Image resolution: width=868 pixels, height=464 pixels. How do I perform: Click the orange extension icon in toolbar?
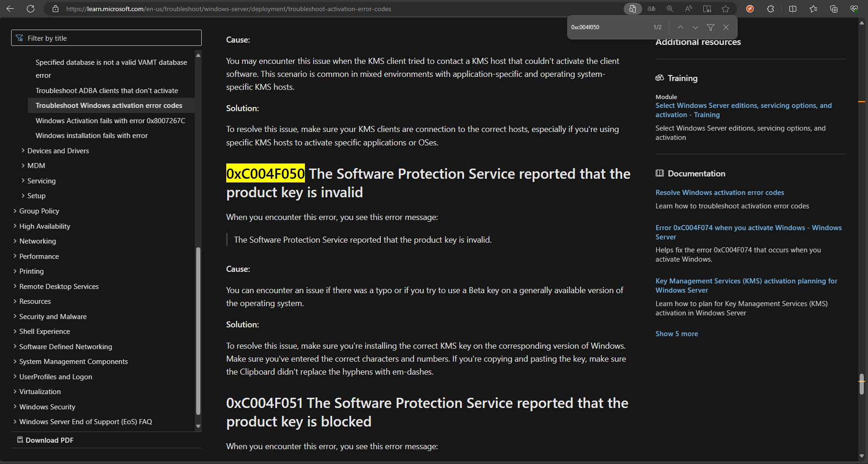[750, 9]
